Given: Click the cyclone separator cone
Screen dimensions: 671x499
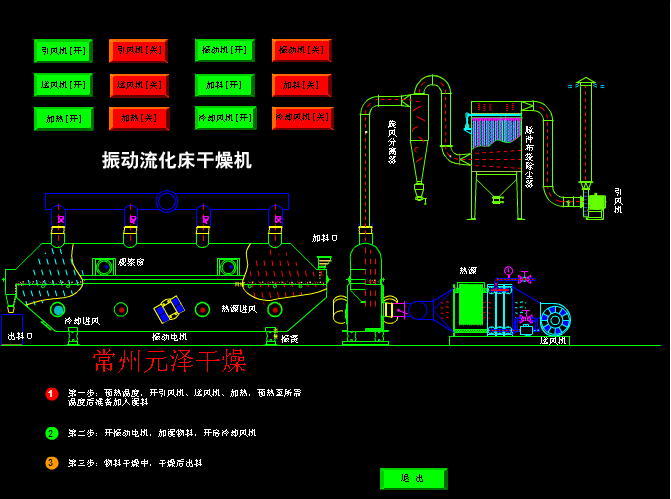Looking at the screenshot, I should pos(419,160).
